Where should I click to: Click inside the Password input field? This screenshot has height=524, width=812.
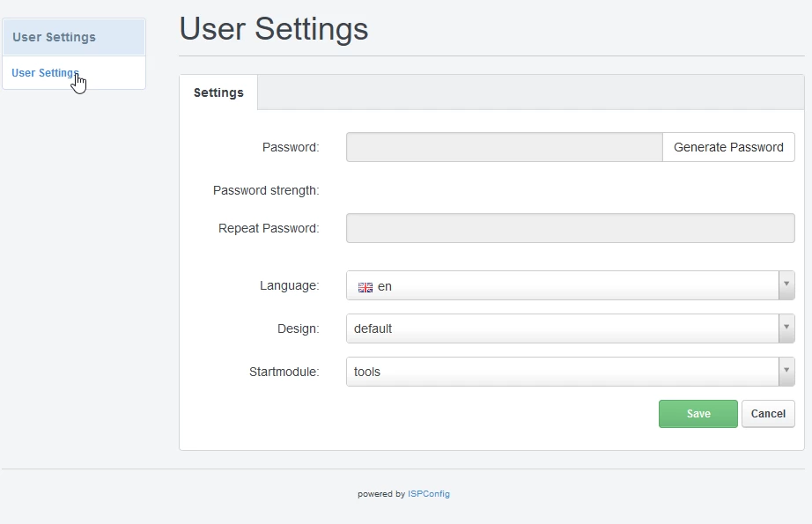pyautogui.click(x=502, y=146)
